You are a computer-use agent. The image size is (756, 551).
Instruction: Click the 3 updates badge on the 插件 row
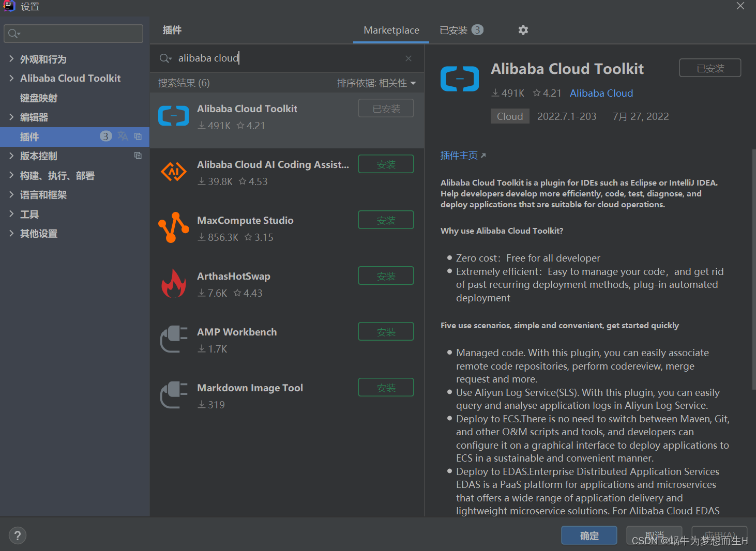[105, 136]
